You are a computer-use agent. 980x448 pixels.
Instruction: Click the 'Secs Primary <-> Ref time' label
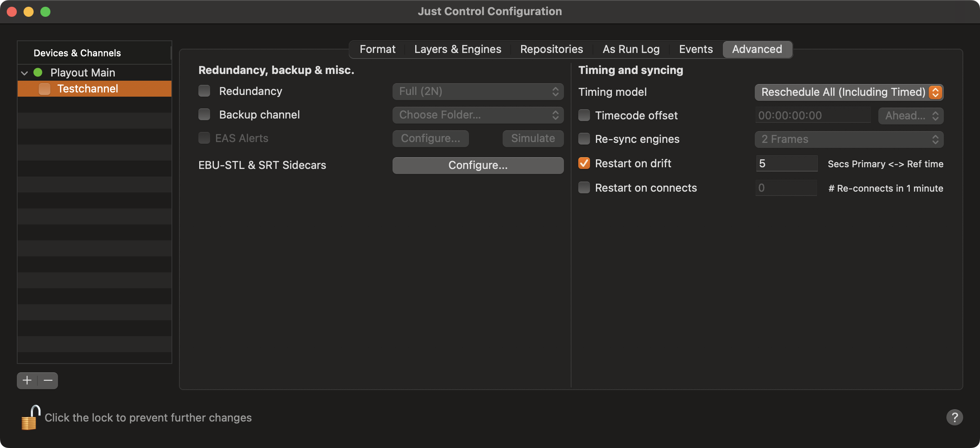tap(885, 164)
